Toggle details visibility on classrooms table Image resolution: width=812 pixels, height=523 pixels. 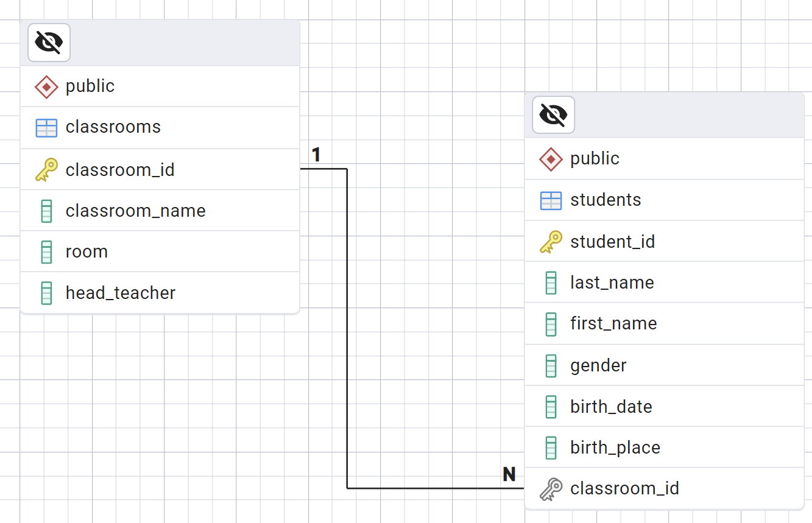49,43
